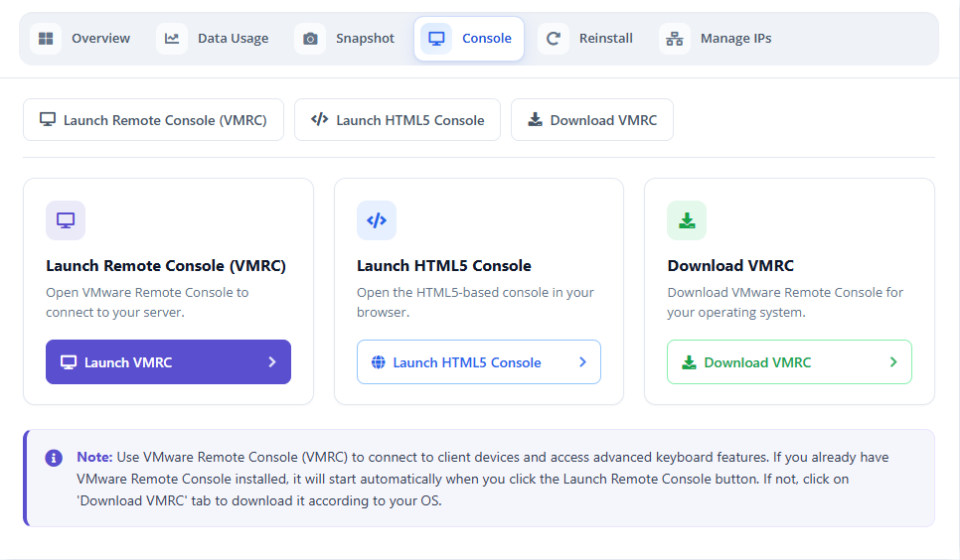The height and width of the screenshot is (560, 960).
Task: Click the 'Launch HTML5 Console' card heading
Action: tap(444, 266)
